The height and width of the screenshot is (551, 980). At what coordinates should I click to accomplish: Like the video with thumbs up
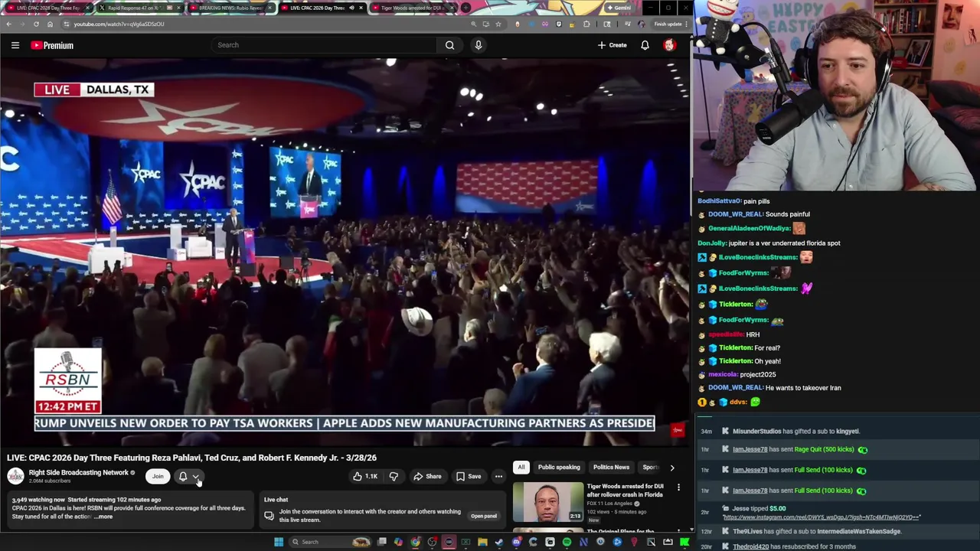pos(364,476)
